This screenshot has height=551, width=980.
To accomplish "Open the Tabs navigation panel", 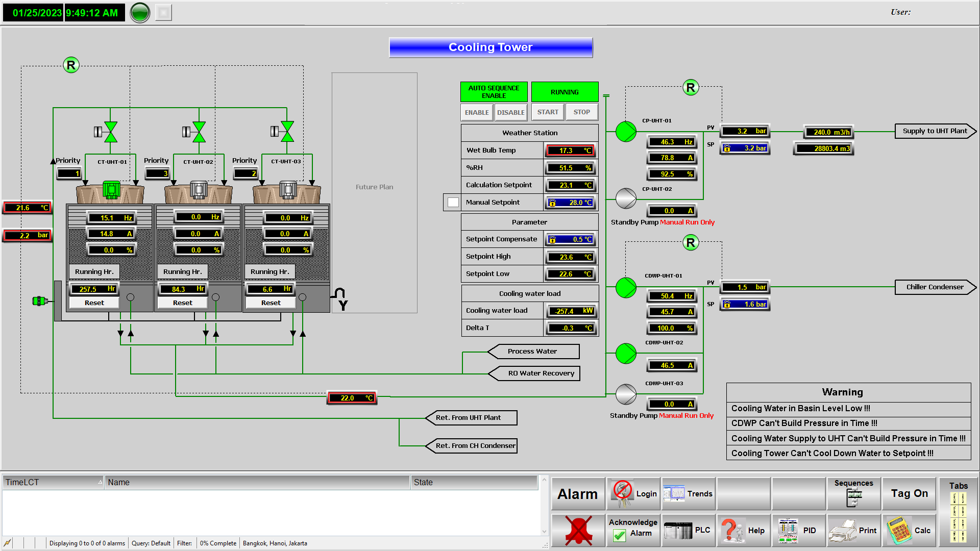I will click(x=958, y=512).
